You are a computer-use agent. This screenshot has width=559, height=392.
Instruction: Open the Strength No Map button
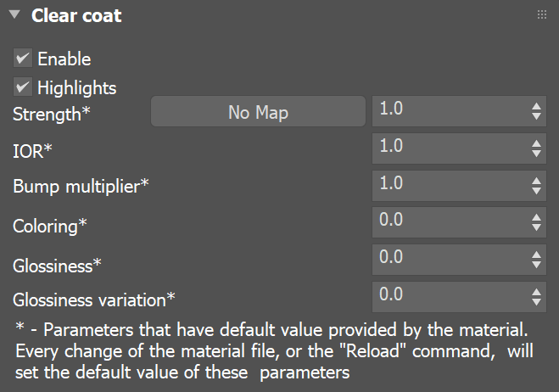click(x=258, y=112)
